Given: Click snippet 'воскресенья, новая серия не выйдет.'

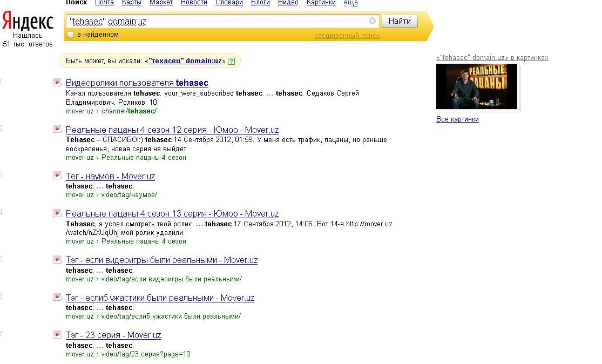Looking at the screenshot, I should coord(126,149).
